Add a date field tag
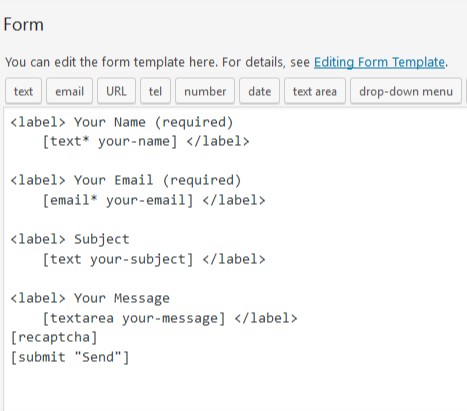 pos(259,91)
